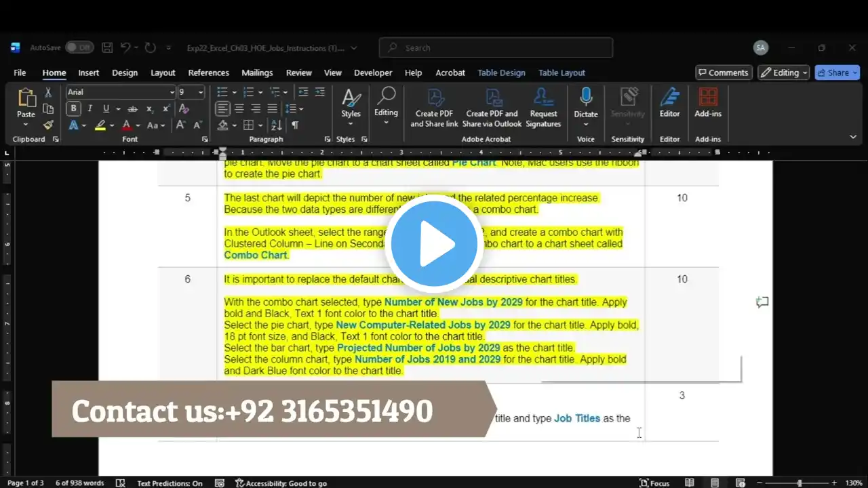Apply superscript formatting

tap(166, 108)
